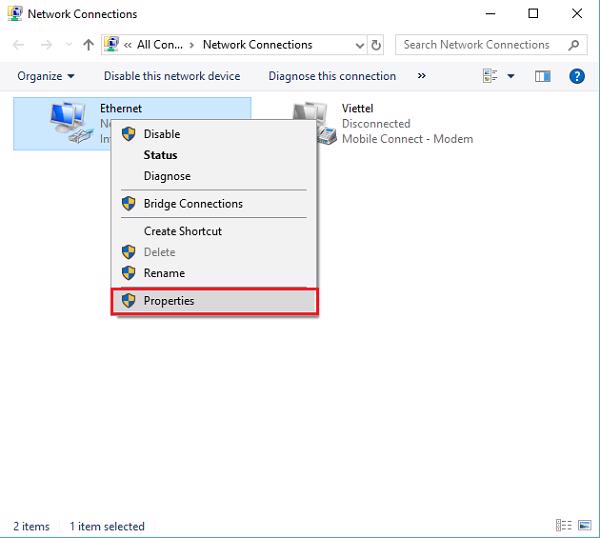Select Bridge Connections menu entry

(193, 204)
